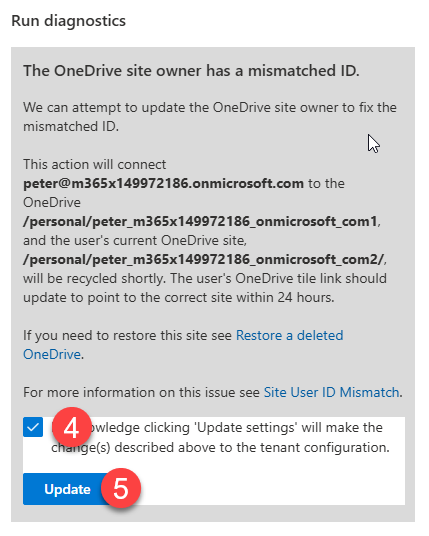Click the mismatched ID headline text
Image resolution: width=429 pixels, height=536 pixels.
coord(191,71)
